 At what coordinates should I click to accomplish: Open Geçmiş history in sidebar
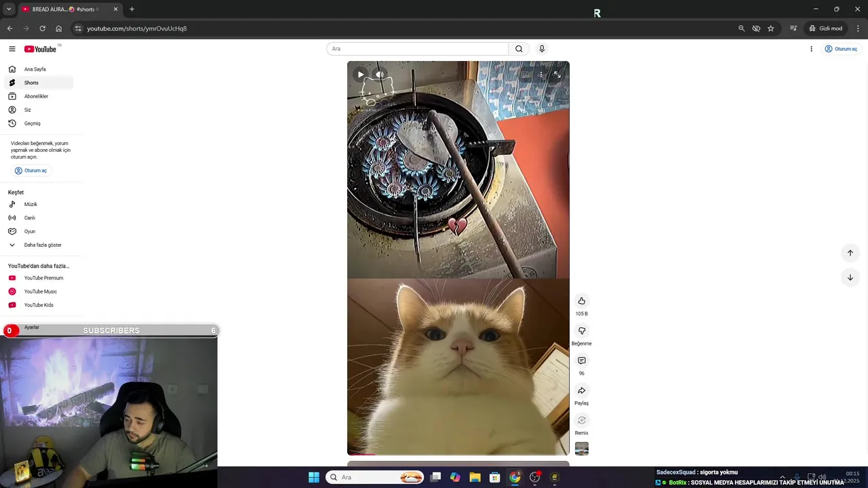[x=39, y=123]
